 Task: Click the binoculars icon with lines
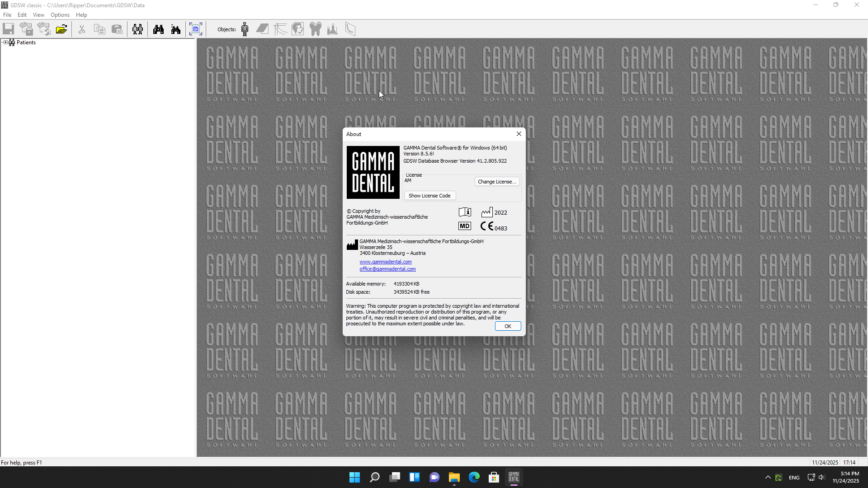[x=176, y=29]
